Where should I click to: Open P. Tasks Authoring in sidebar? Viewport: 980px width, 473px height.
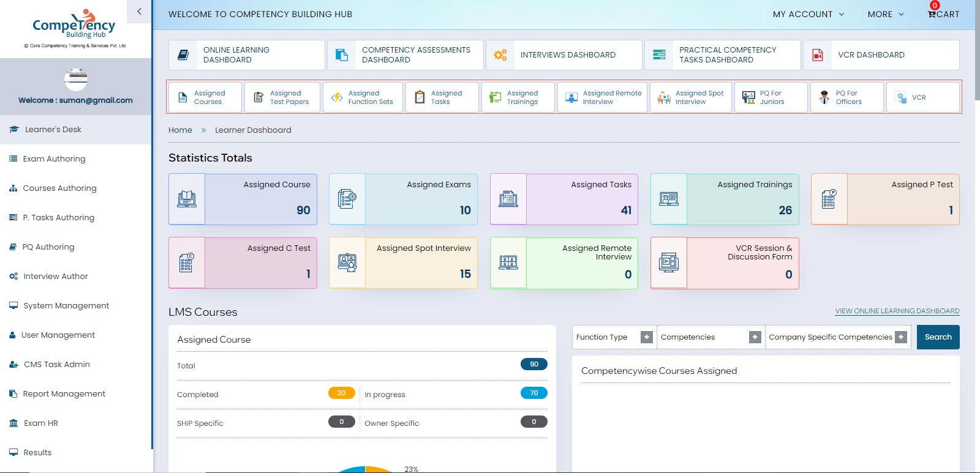pyautogui.click(x=76, y=218)
